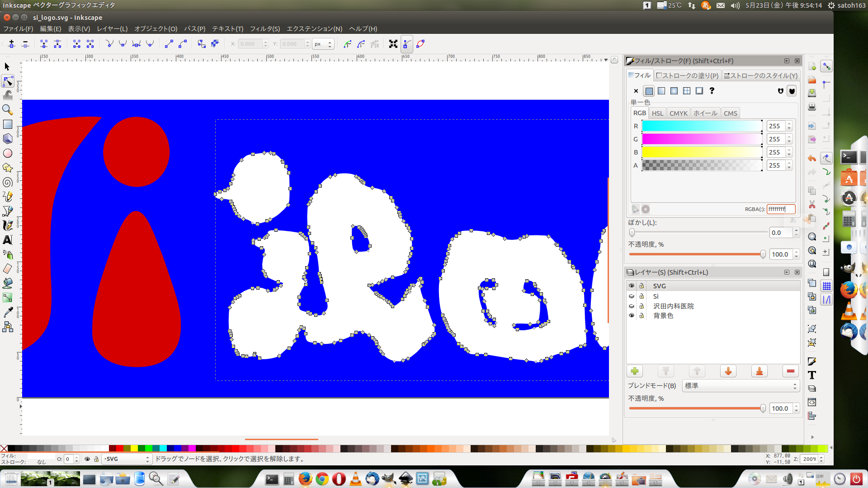Toggle visibility of SVG layer
Viewport: 868px width, 488px height.
click(x=632, y=286)
